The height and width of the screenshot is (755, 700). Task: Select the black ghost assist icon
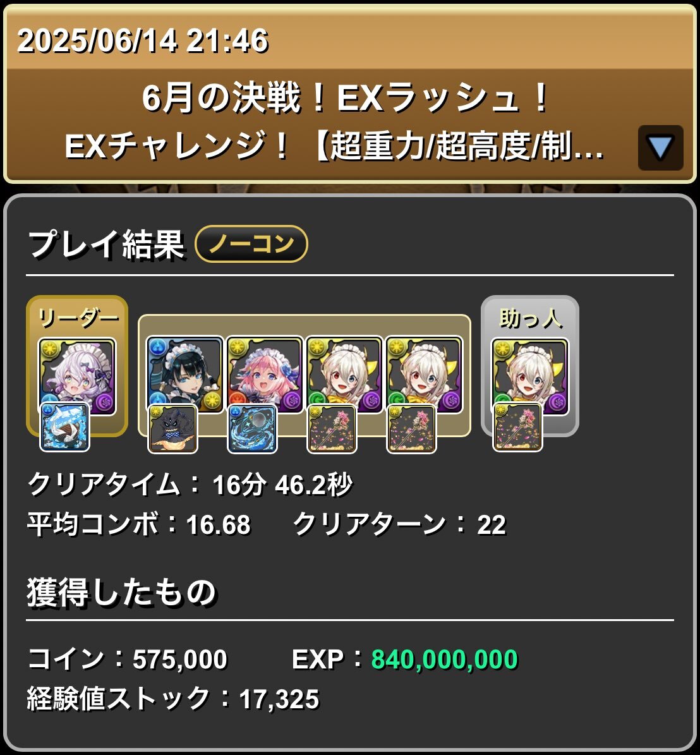172,429
